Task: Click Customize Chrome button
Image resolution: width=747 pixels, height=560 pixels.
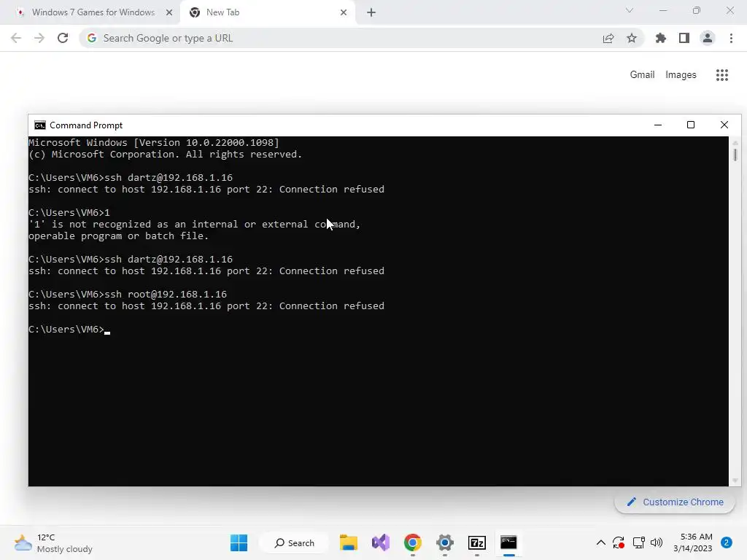Action: tap(675, 502)
